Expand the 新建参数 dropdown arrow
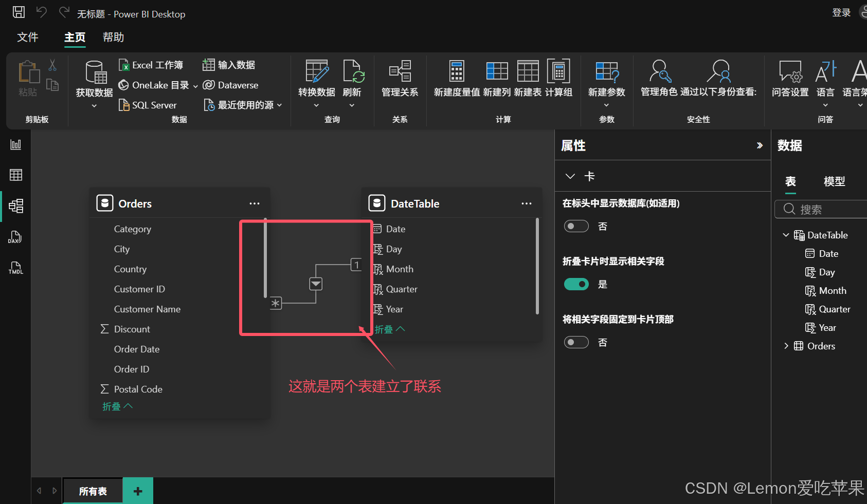Screen dimensions: 867x504 pos(606,105)
